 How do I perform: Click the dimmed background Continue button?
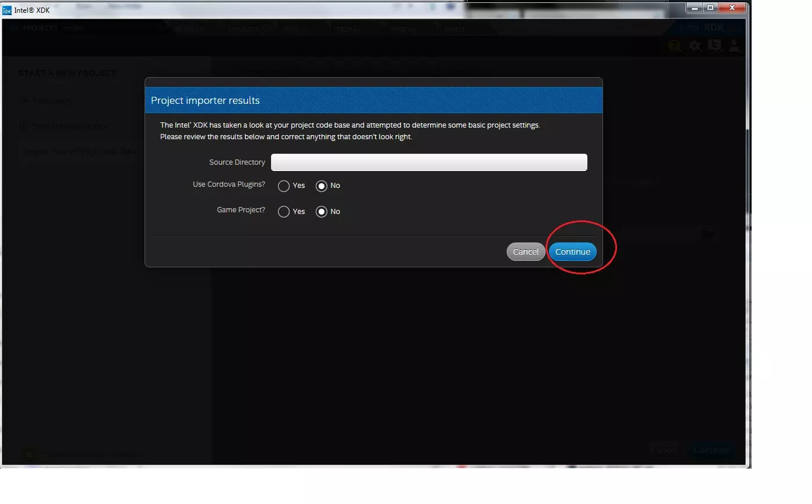point(711,450)
